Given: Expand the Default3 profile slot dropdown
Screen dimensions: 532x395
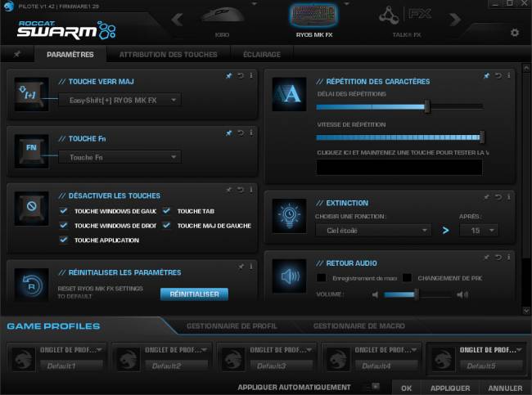Looking at the screenshot, I should coord(309,349).
